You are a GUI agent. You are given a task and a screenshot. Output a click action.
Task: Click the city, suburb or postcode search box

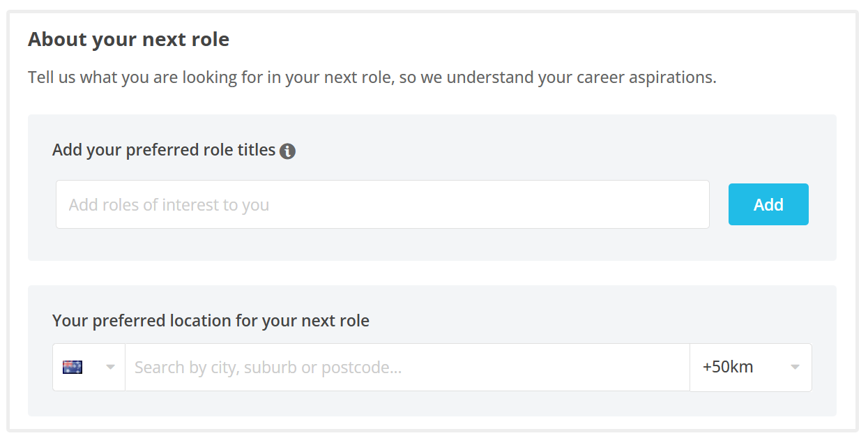[x=407, y=368]
